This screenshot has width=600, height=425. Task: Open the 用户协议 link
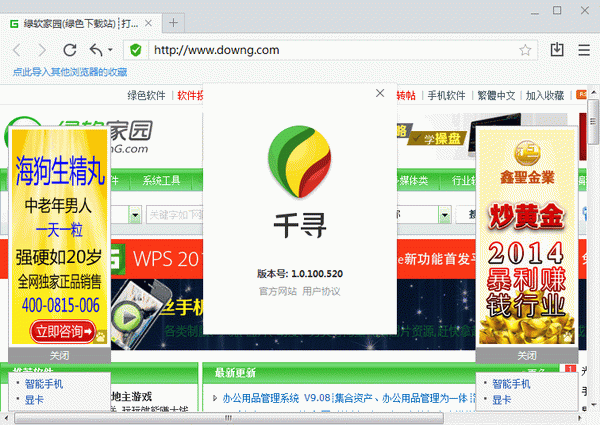(321, 291)
